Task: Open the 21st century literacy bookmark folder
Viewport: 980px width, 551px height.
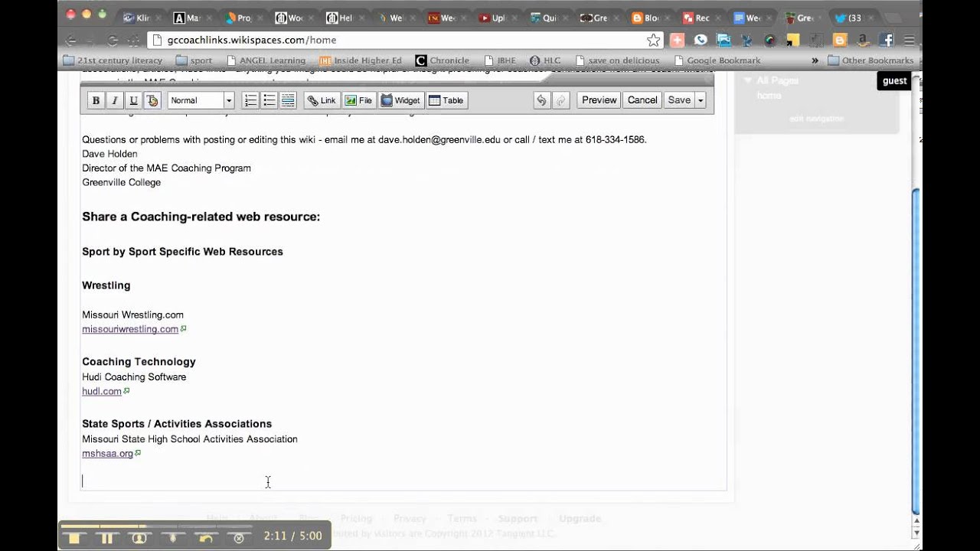Action: click(113, 60)
